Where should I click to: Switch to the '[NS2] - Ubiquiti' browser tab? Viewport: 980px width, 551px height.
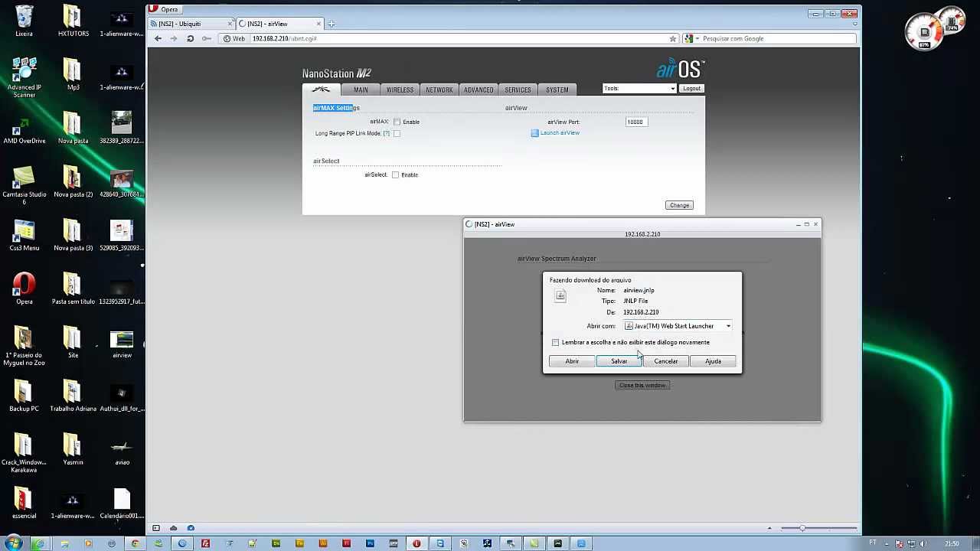(x=191, y=24)
